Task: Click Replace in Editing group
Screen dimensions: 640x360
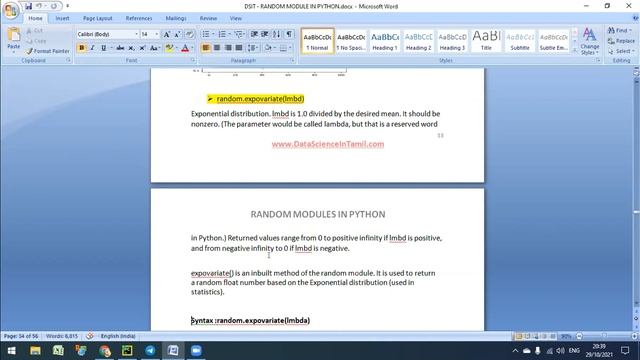Action: point(621,41)
